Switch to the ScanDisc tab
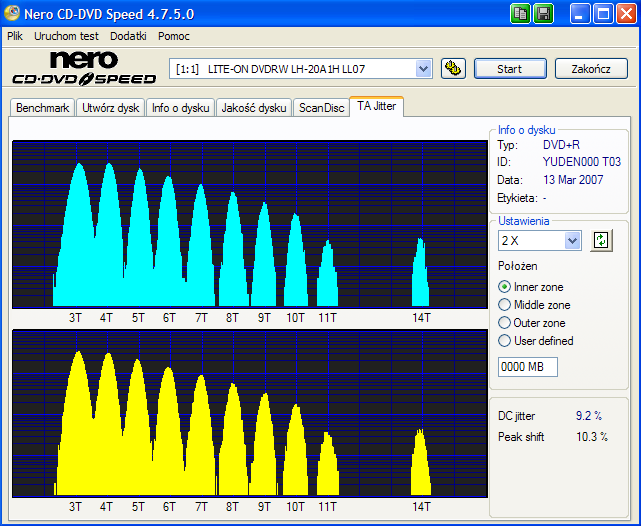This screenshot has width=641, height=526. [321, 108]
